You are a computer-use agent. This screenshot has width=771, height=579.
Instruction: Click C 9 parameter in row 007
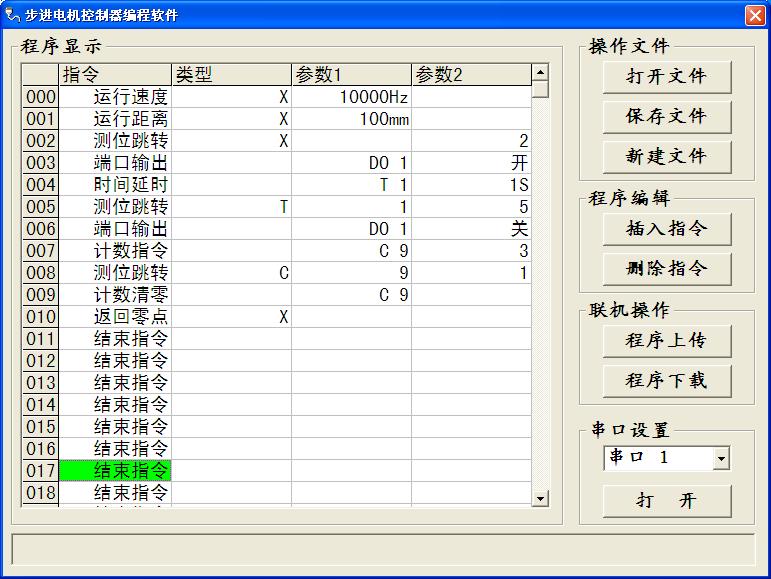tap(351, 251)
